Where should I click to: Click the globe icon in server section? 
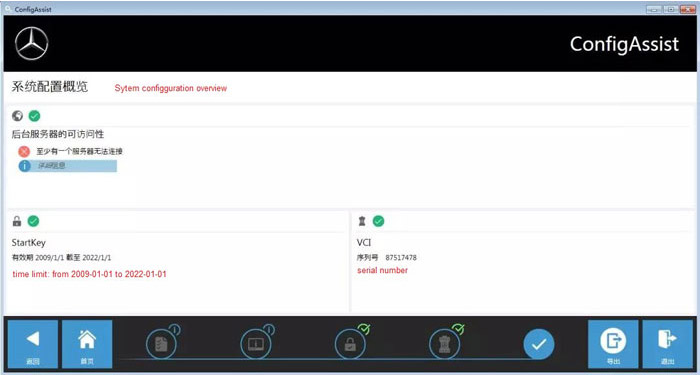(x=17, y=116)
